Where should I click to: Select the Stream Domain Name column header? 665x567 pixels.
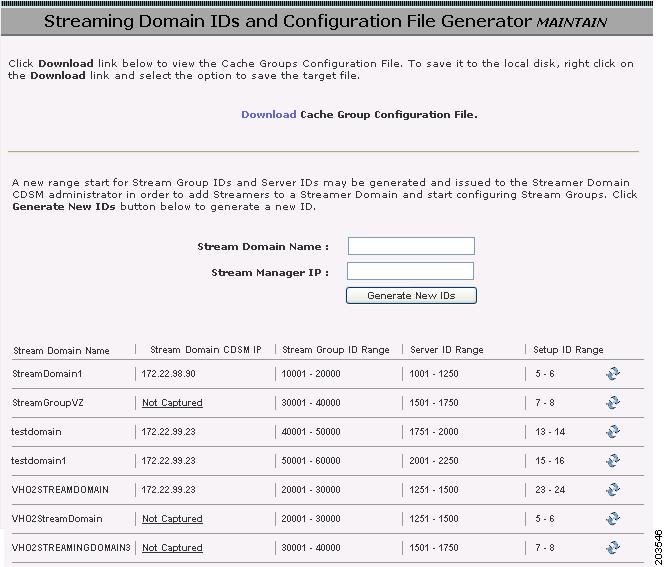pyautogui.click(x=61, y=351)
